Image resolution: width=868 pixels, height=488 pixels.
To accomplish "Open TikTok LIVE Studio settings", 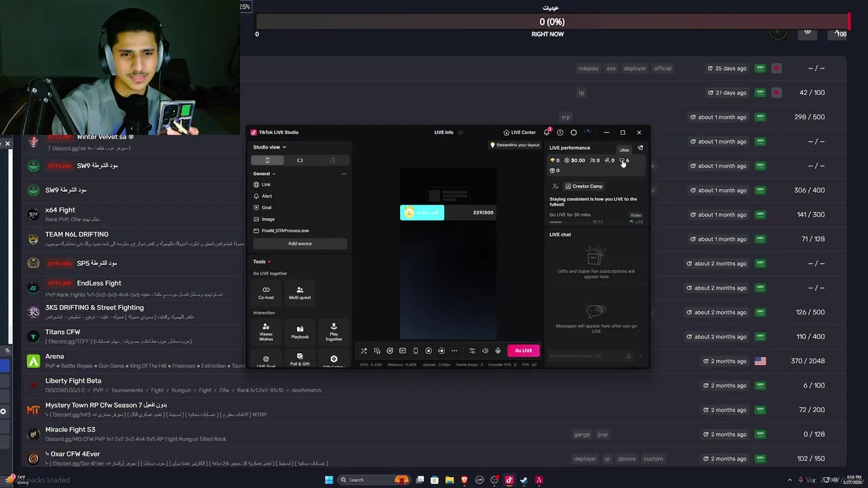I will (574, 132).
